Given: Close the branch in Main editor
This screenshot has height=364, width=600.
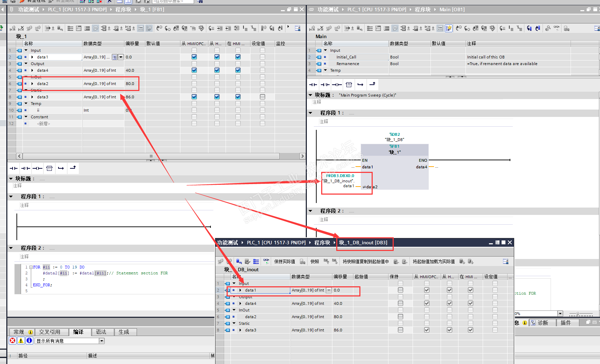Looking at the screenshot, I should [372, 84].
